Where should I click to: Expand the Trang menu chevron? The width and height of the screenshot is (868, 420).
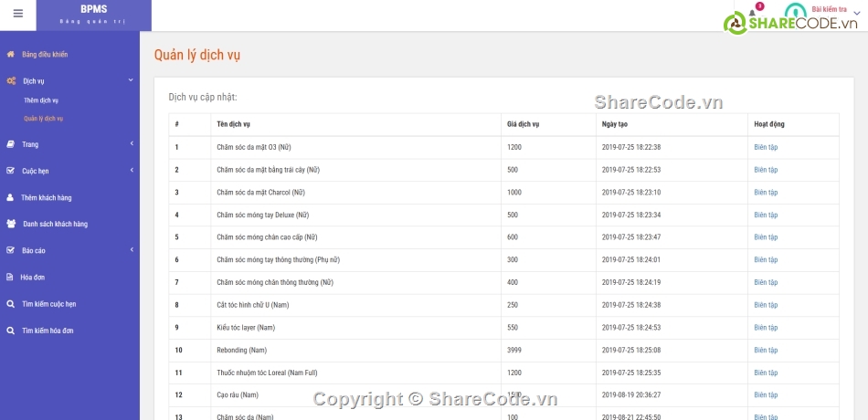coord(132,144)
